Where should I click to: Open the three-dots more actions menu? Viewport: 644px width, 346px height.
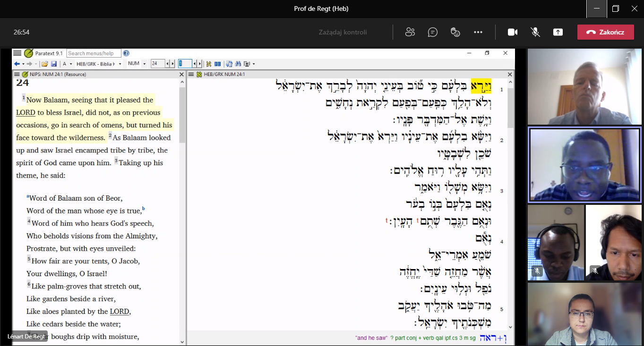[x=478, y=32]
